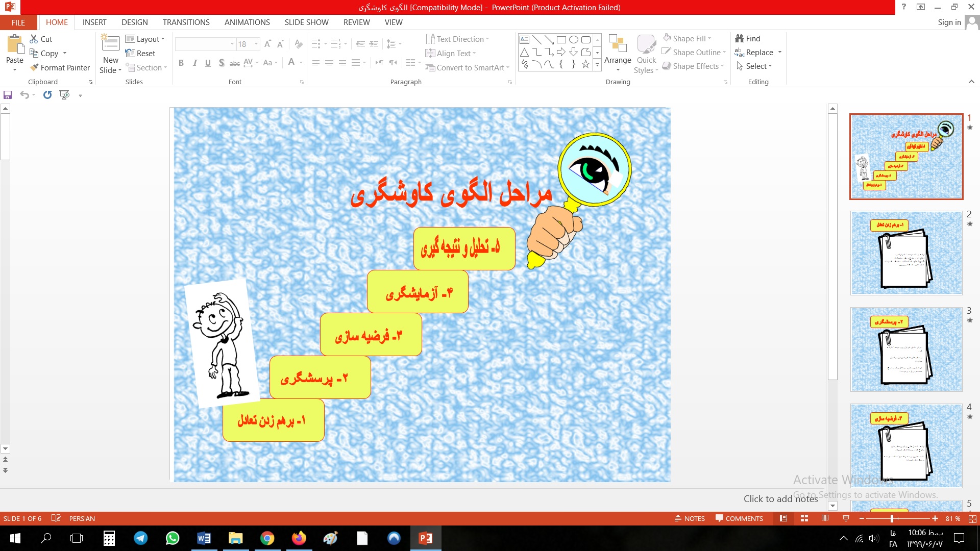Open the font size combo box
The image size is (980, 551).
tap(248, 44)
